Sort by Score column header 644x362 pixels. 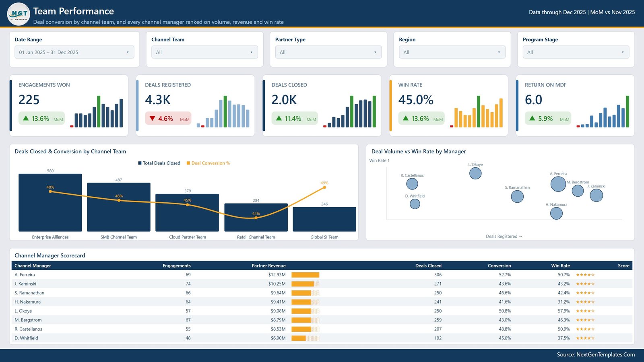click(x=623, y=266)
